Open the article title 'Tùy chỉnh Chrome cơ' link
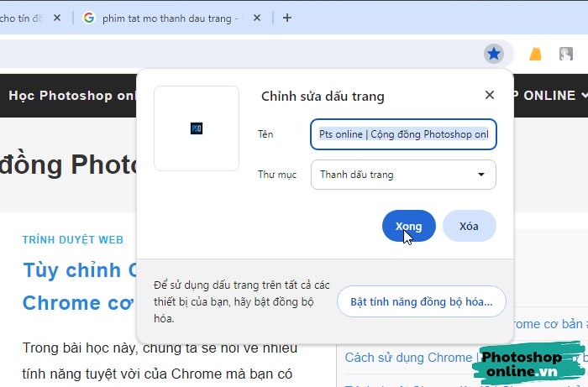This screenshot has width=588, height=387. pos(79,286)
